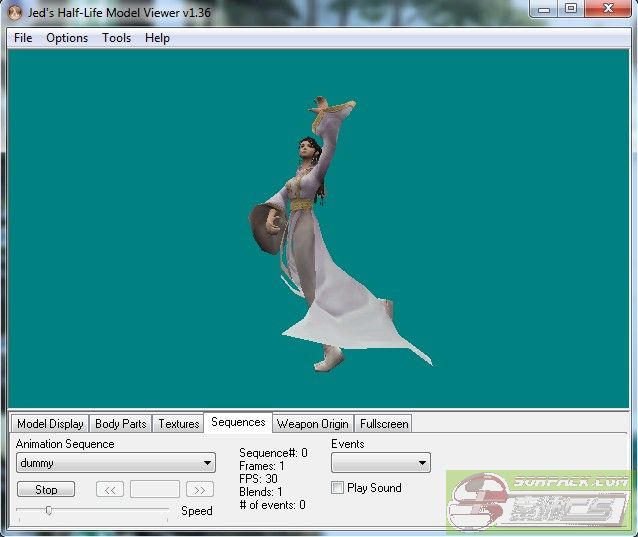638x537 pixels.
Task: Click the 'Animation Sequence' label
Action: [x=65, y=444]
